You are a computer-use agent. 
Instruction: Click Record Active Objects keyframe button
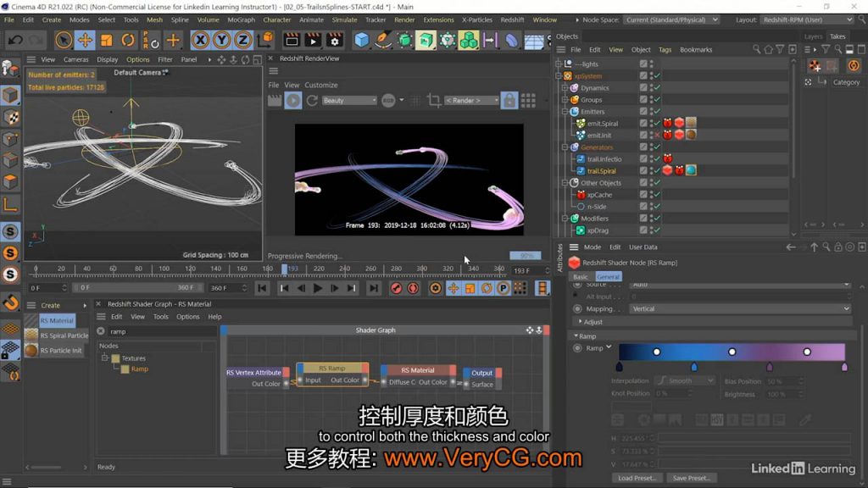[396, 288]
